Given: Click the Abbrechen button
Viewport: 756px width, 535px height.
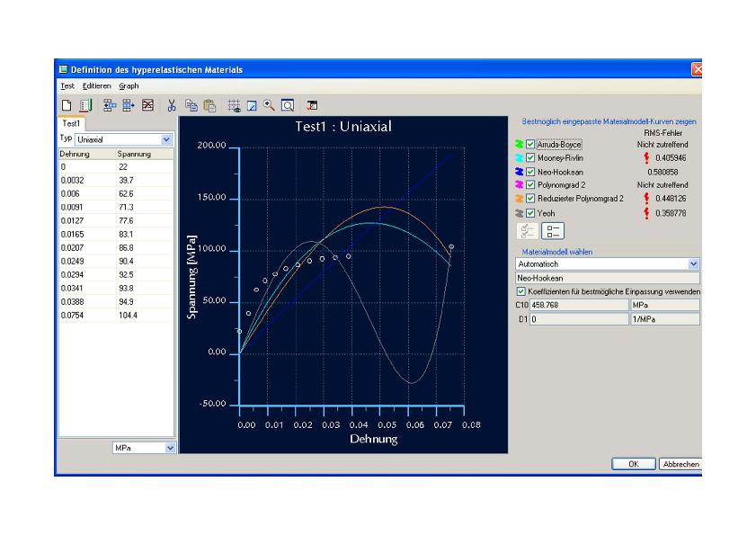Looking at the screenshot, I should tap(680, 464).
